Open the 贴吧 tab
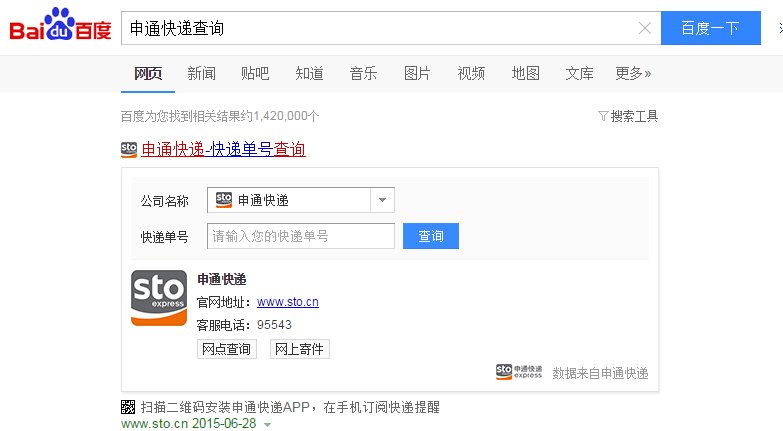Viewport: 783px width, 431px height. tap(255, 73)
